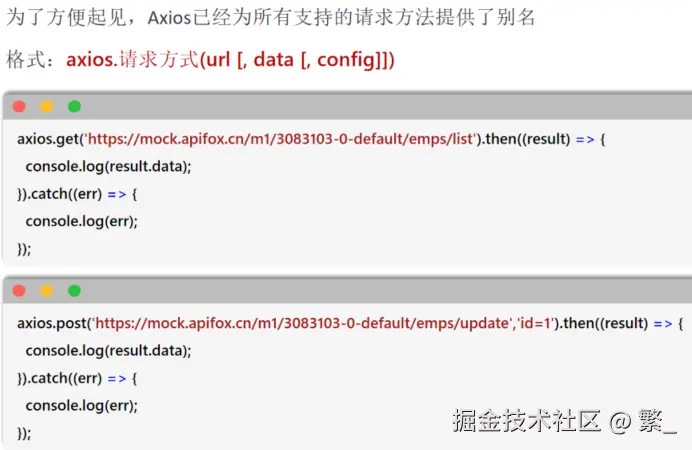Click green dot on first code window
The image size is (692, 450).
(x=75, y=106)
